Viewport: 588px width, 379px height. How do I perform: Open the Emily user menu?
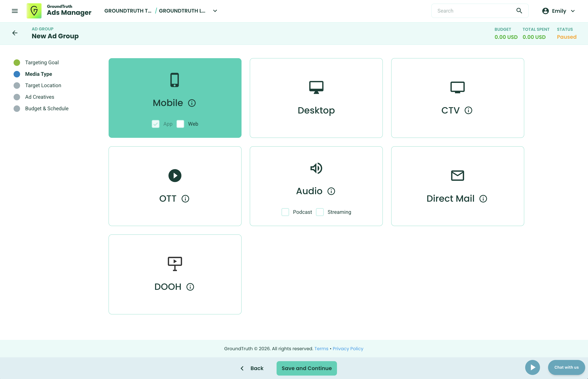click(x=558, y=11)
